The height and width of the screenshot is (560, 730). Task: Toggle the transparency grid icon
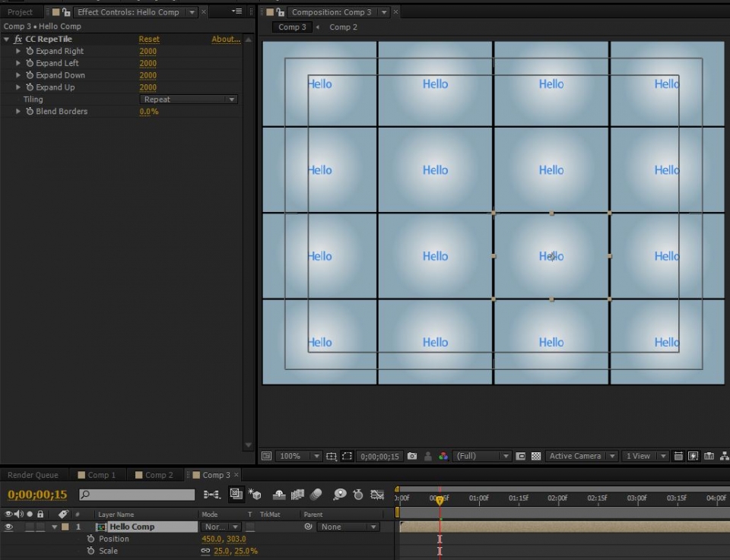[536, 456]
